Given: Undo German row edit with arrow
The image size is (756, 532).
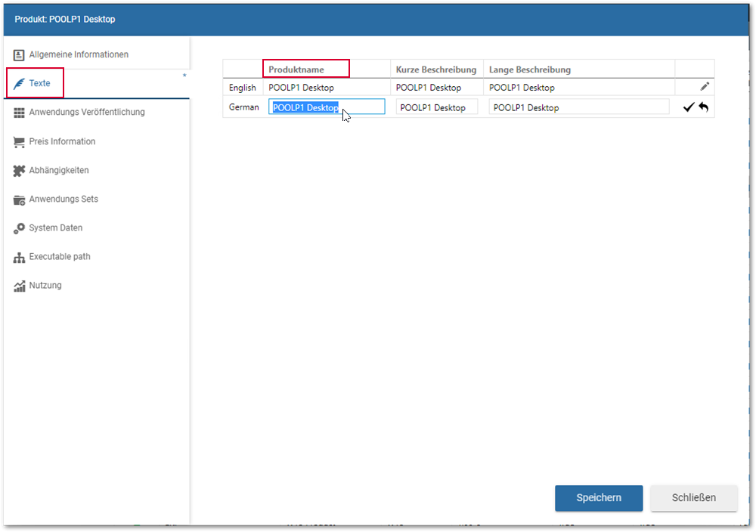Looking at the screenshot, I should (x=703, y=107).
